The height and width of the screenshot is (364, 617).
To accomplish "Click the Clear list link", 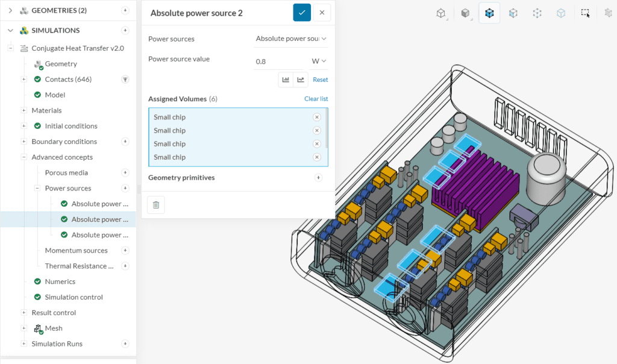I will point(316,99).
